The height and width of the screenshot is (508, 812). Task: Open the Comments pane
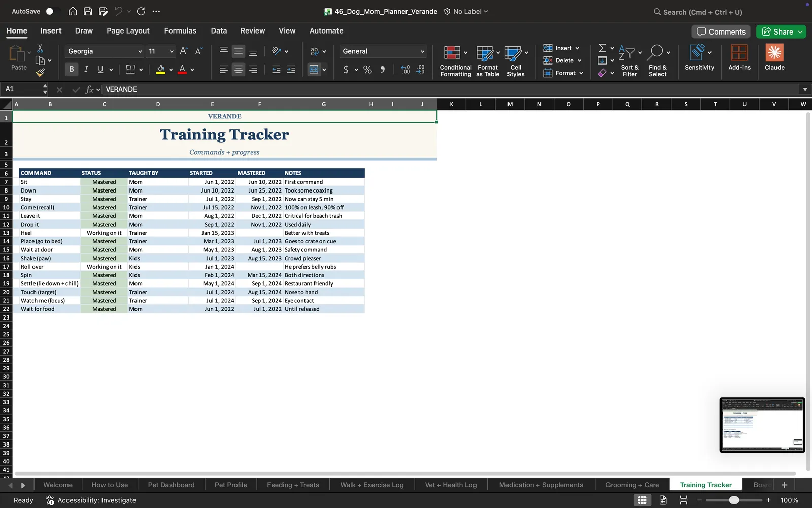pos(721,31)
